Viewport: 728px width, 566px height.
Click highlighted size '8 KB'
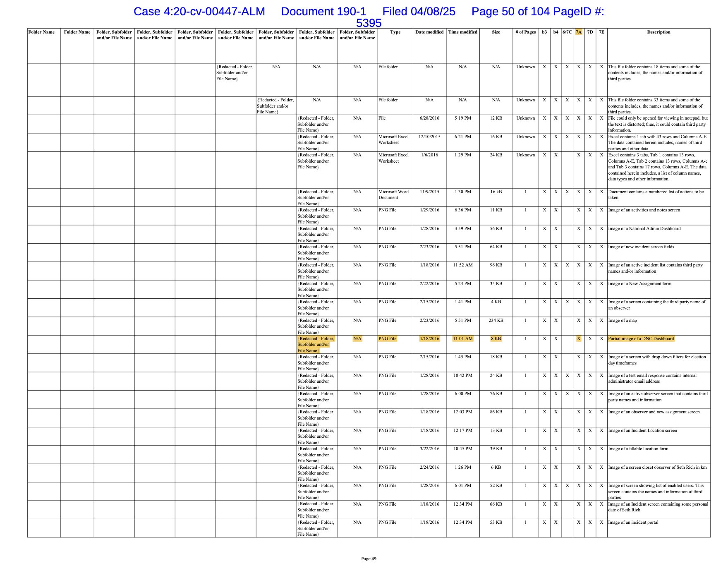click(x=496, y=339)
